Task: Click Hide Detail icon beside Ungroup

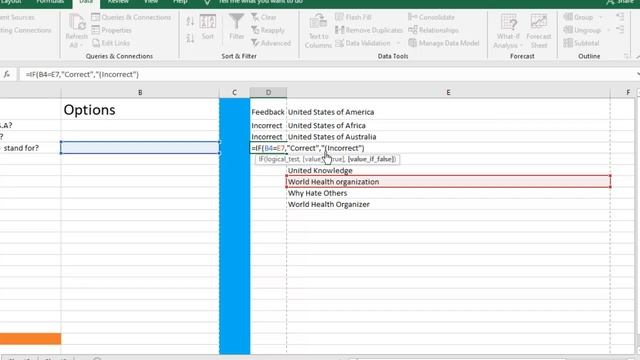Action: 620,29
